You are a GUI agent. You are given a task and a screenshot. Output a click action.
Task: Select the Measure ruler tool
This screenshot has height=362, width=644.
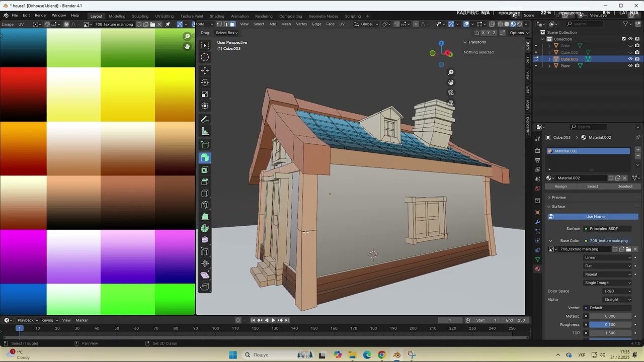[x=205, y=132]
